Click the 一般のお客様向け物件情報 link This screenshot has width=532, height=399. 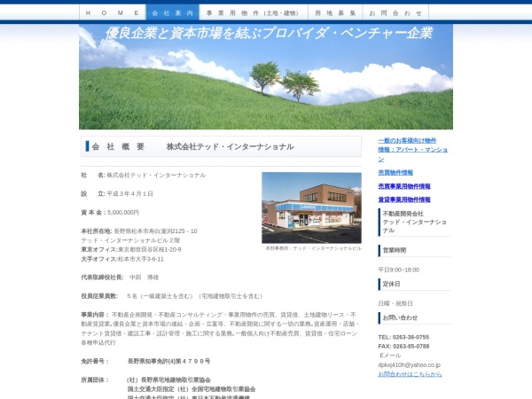pyautogui.click(x=412, y=145)
